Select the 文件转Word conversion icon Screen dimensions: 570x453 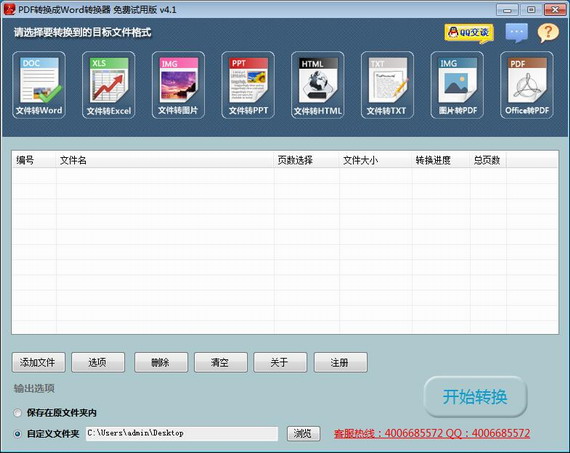click(x=39, y=85)
